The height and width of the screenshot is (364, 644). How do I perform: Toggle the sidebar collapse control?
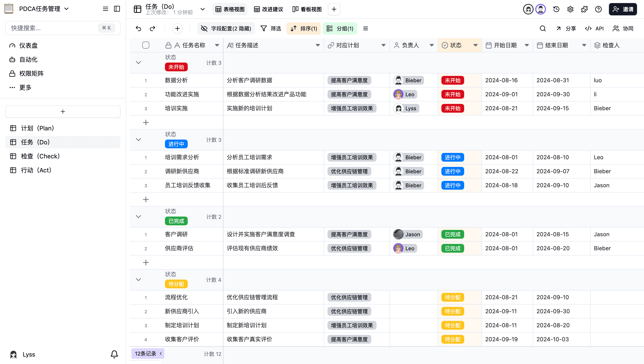117,9
